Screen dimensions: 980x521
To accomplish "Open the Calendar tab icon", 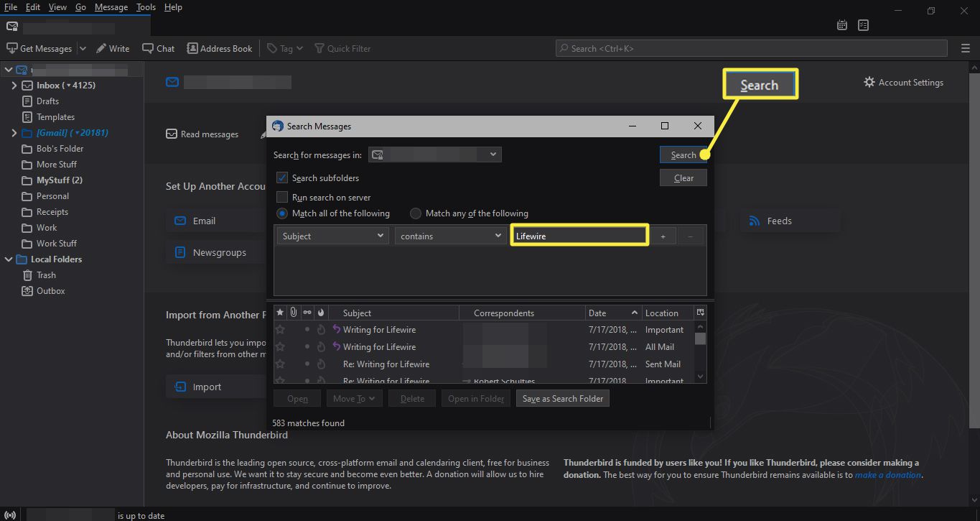I will click(x=842, y=25).
